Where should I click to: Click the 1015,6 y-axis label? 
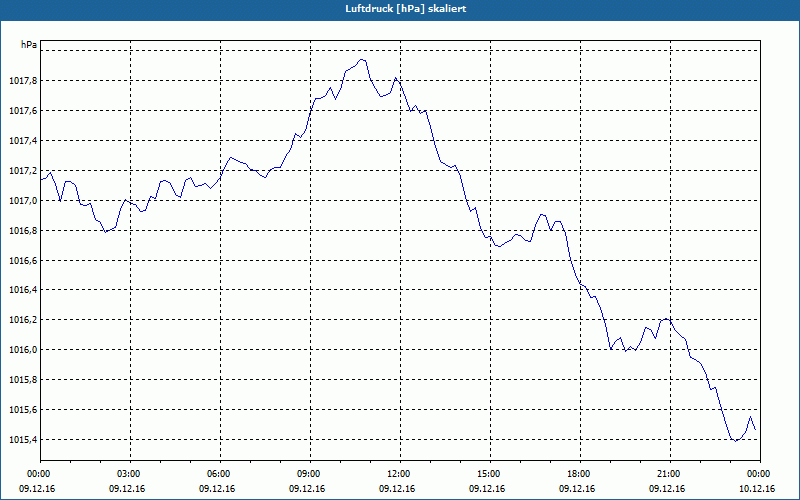[x=23, y=410]
